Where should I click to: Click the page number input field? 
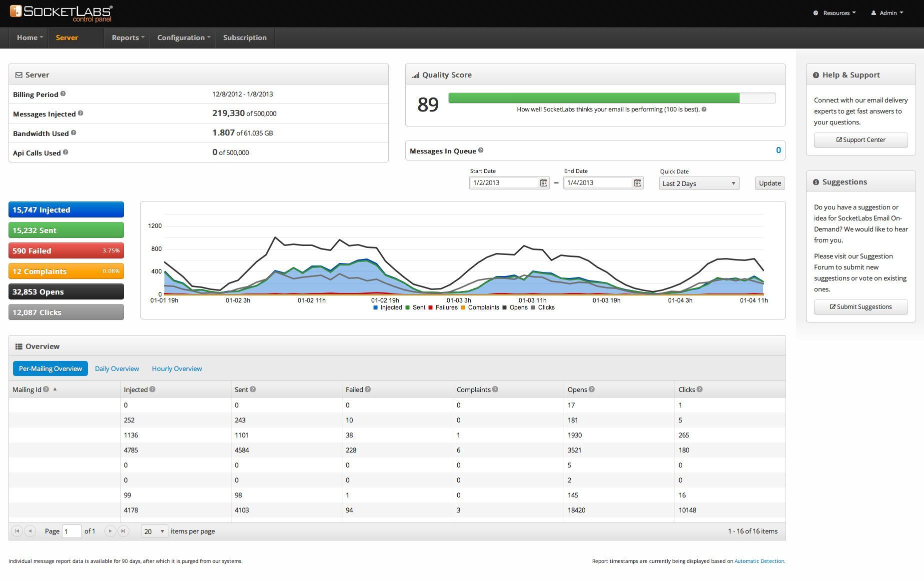click(x=72, y=531)
